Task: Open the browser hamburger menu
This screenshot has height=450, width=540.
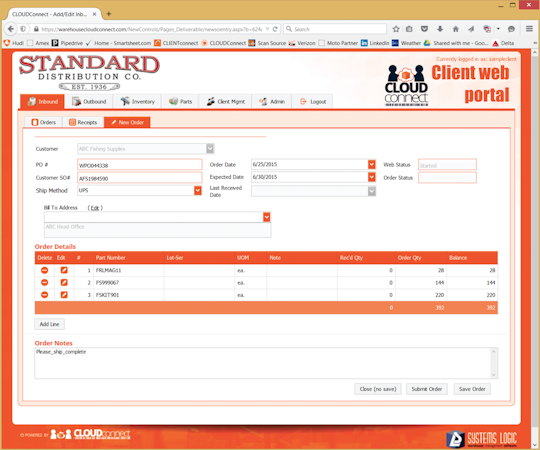Action: pyautogui.click(x=529, y=29)
